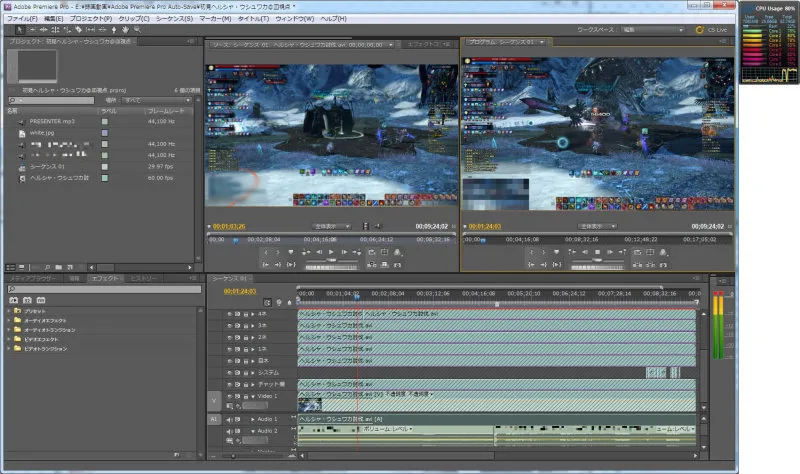800x474 pixels.
Task: Click the Effects panel search field
Action: click(104, 289)
